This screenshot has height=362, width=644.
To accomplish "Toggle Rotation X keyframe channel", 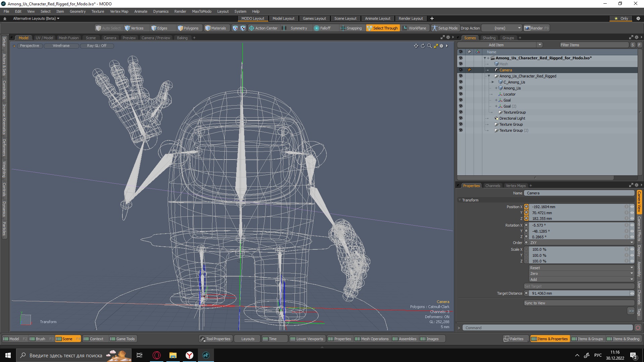I will click(526, 225).
